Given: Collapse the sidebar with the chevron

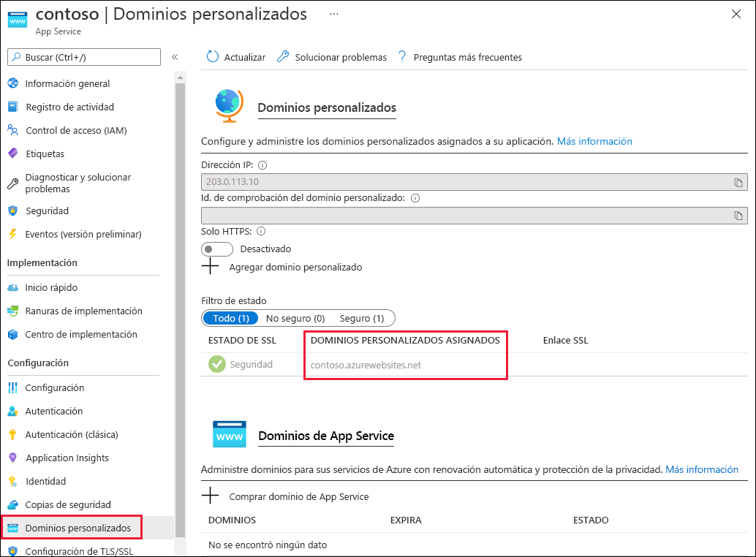Looking at the screenshot, I should [x=175, y=55].
